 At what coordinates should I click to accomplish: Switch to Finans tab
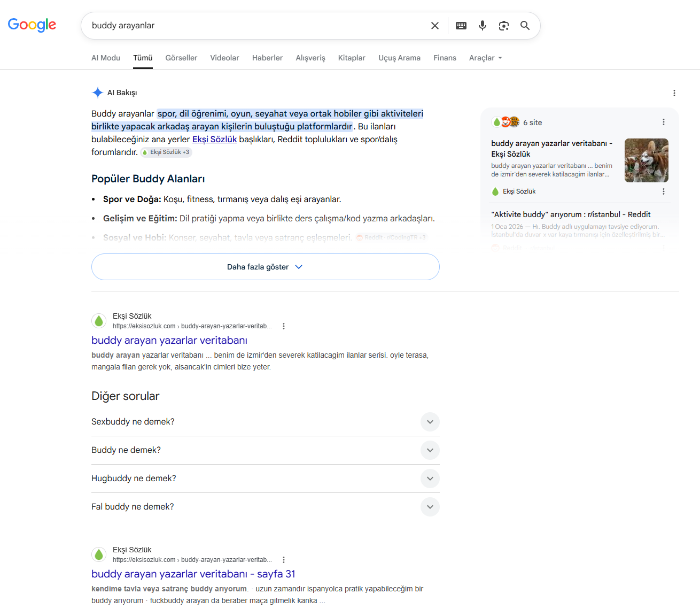(445, 58)
